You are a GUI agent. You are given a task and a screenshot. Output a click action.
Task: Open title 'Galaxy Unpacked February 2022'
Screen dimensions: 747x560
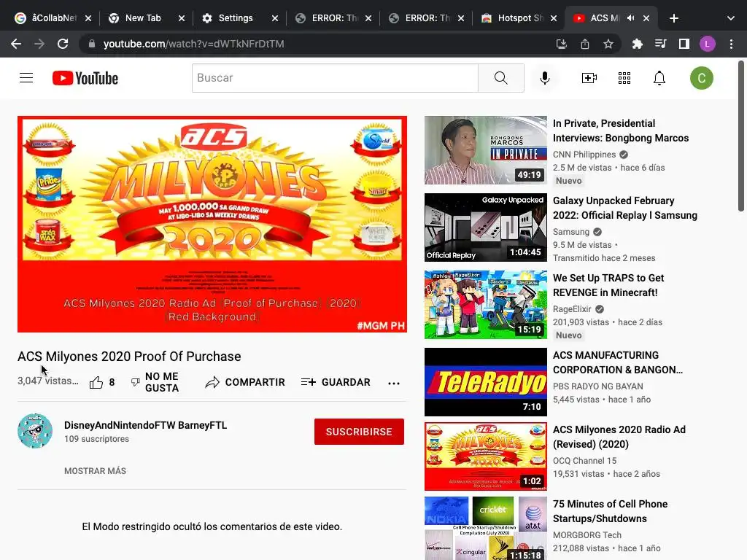click(x=625, y=208)
